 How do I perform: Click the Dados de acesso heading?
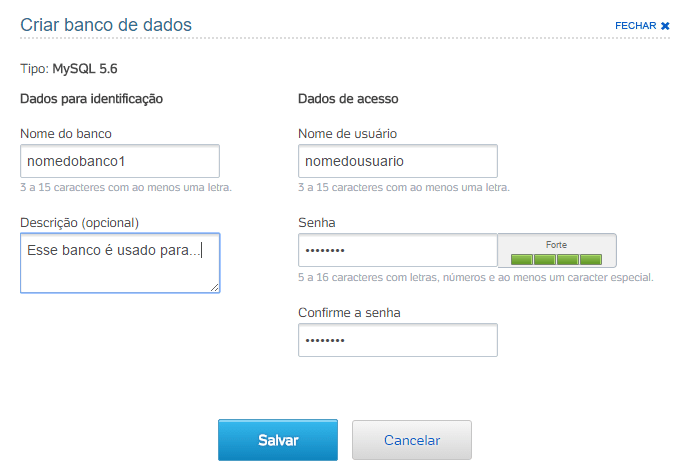pyautogui.click(x=348, y=99)
